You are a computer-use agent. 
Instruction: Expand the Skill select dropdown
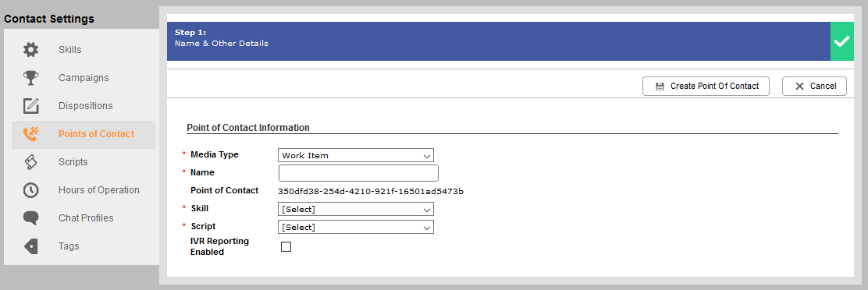pos(355,210)
